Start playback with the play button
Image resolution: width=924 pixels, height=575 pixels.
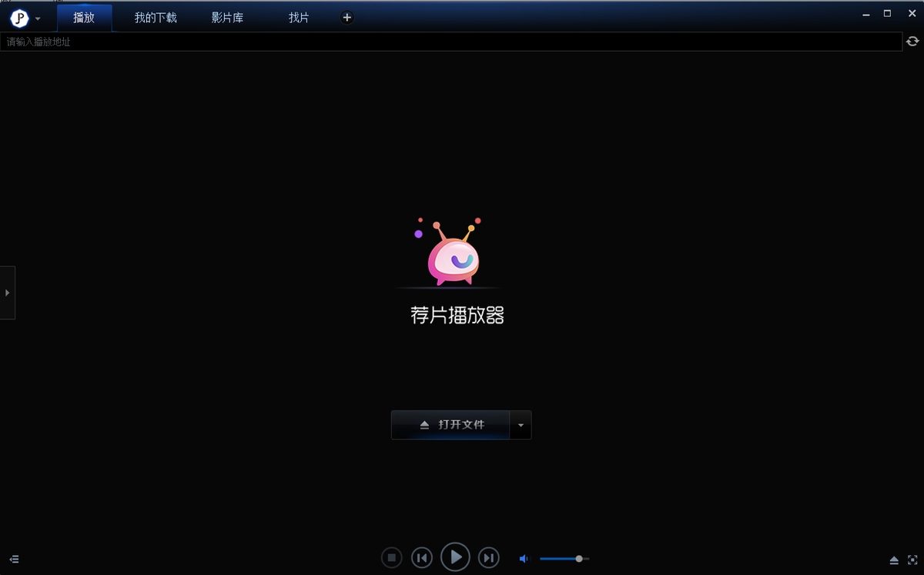[455, 557]
